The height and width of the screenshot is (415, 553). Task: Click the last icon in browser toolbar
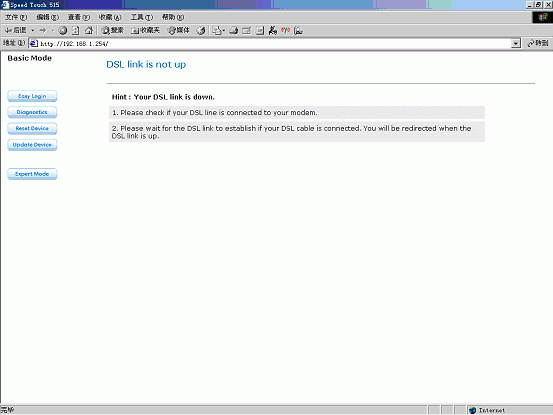tap(298, 31)
